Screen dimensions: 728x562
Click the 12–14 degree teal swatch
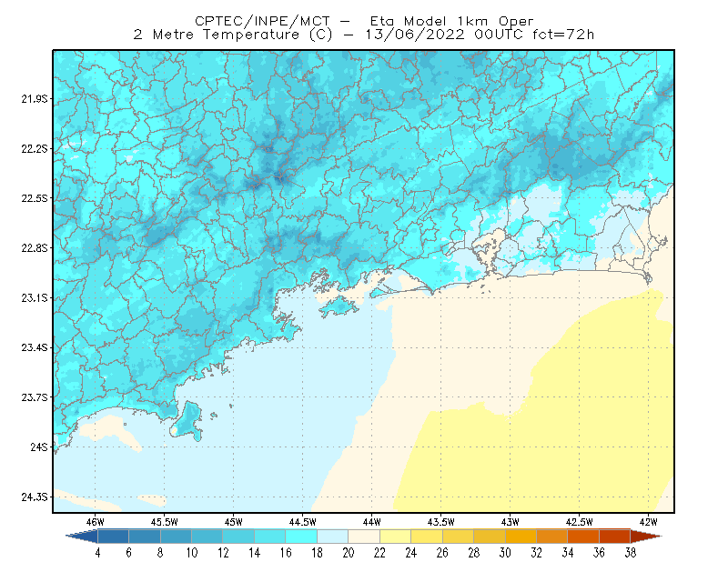tap(238, 537)
